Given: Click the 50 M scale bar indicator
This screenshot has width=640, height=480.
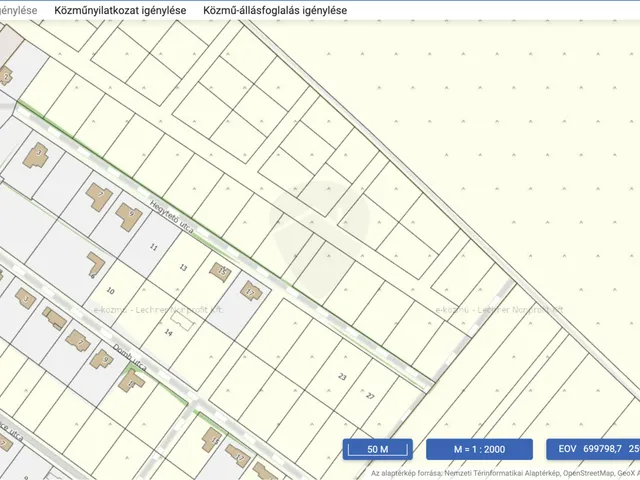Looking at the screenshot, I should point(377,450).
